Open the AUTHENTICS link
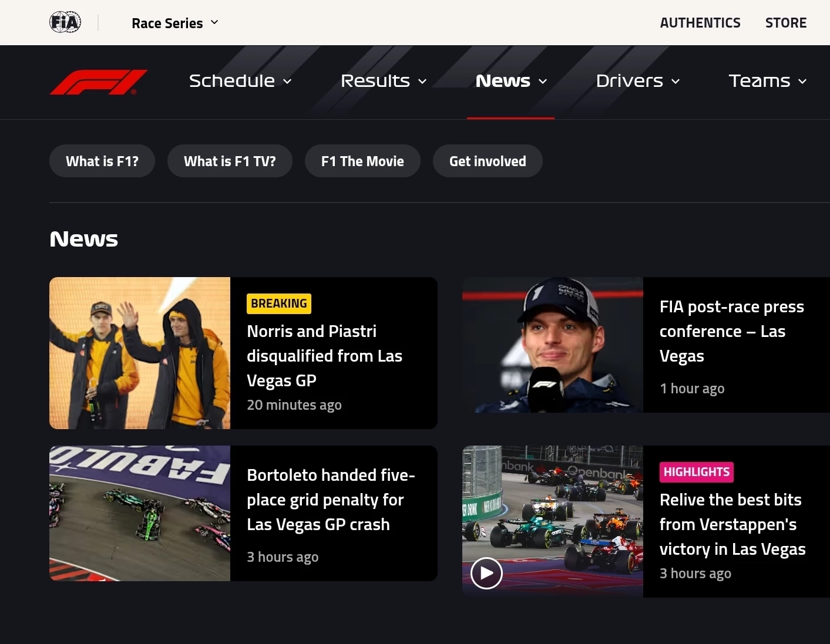830x644 pixels. coord(700,23)
